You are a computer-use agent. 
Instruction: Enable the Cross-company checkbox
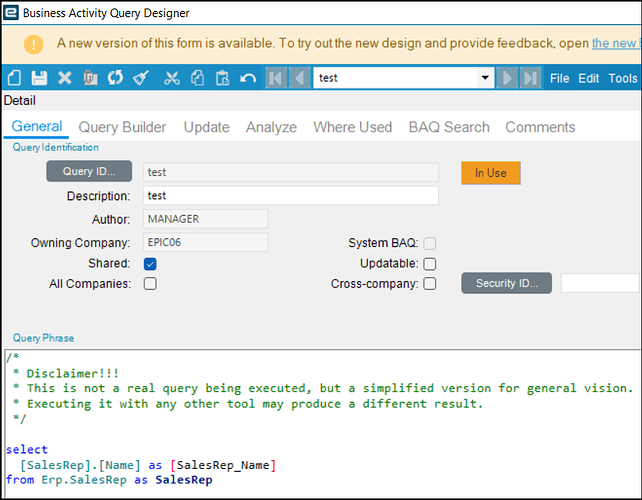[430, 284]
